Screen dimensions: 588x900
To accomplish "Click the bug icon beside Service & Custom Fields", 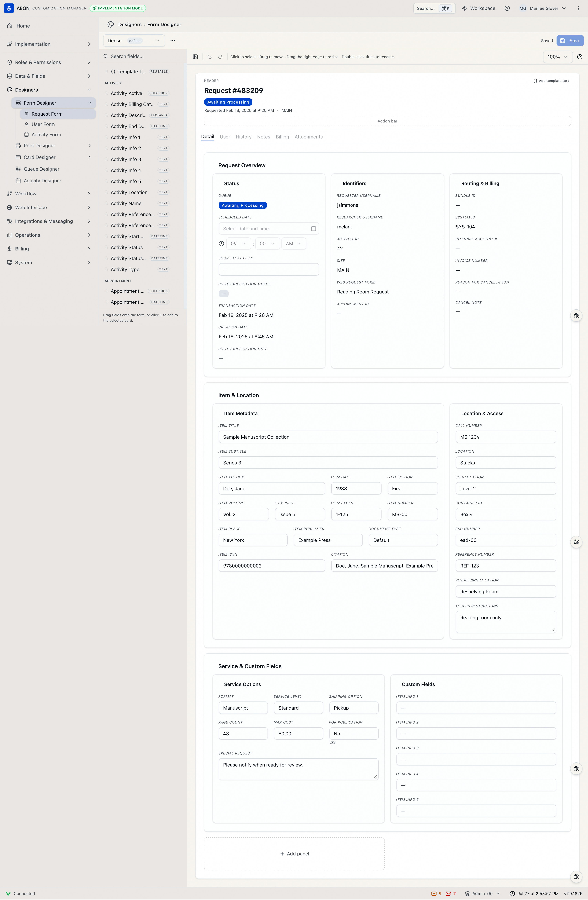I will point(576,768).
